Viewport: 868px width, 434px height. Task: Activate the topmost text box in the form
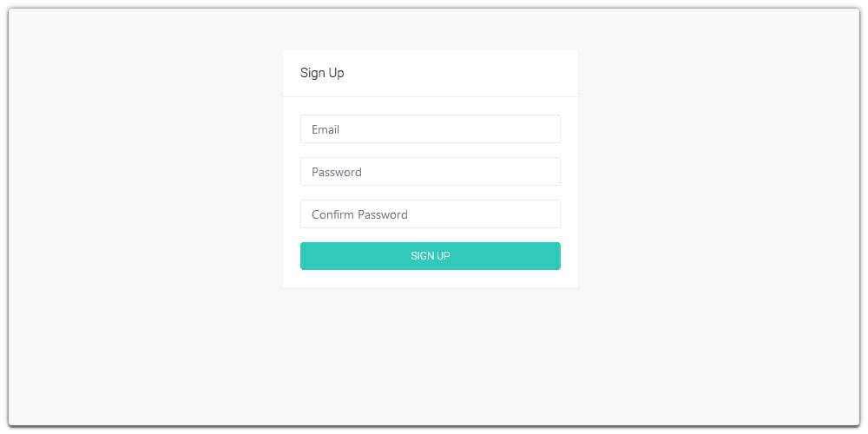(431, 129)
